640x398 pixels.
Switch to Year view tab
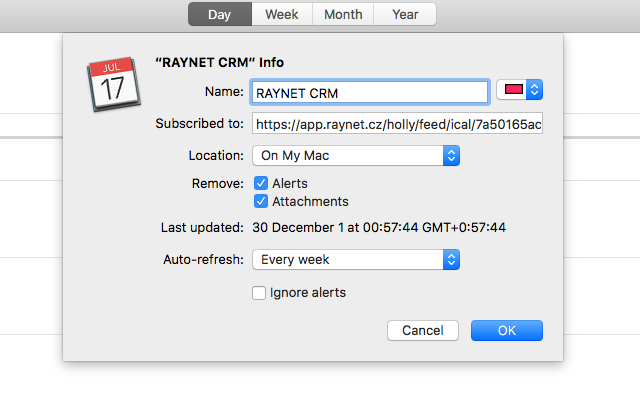point(405,14)
